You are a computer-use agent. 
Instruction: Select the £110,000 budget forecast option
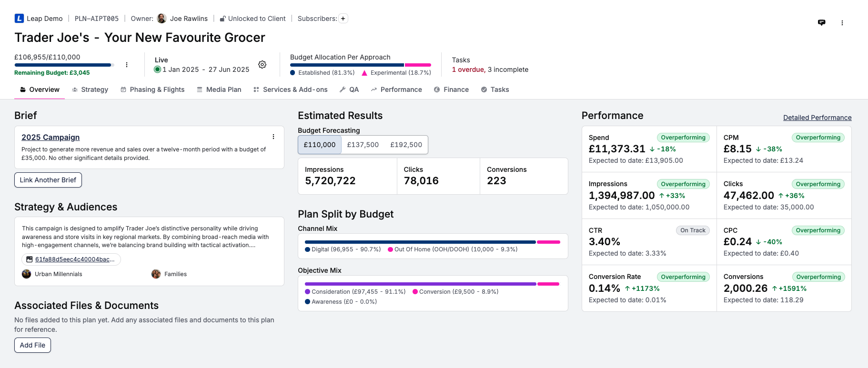coord(320,145)
